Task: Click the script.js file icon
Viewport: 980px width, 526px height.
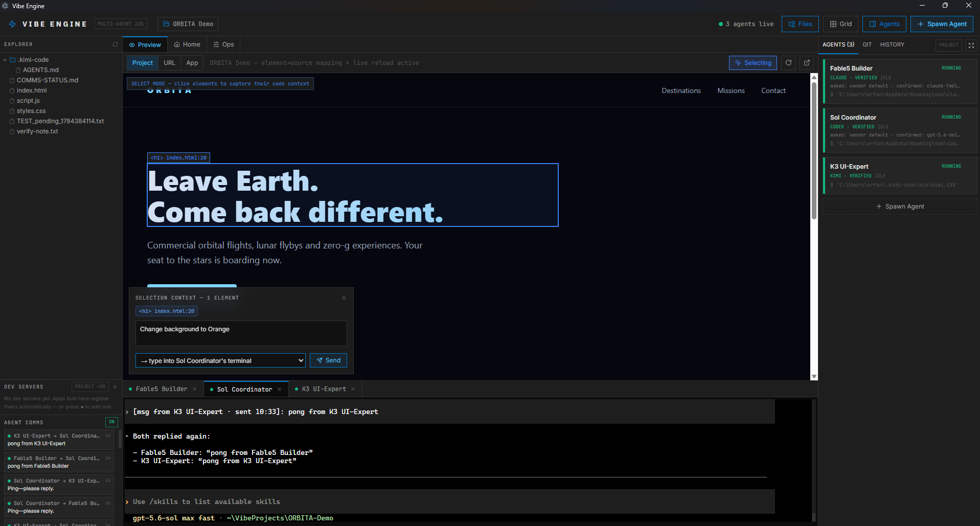Action: 12,101
